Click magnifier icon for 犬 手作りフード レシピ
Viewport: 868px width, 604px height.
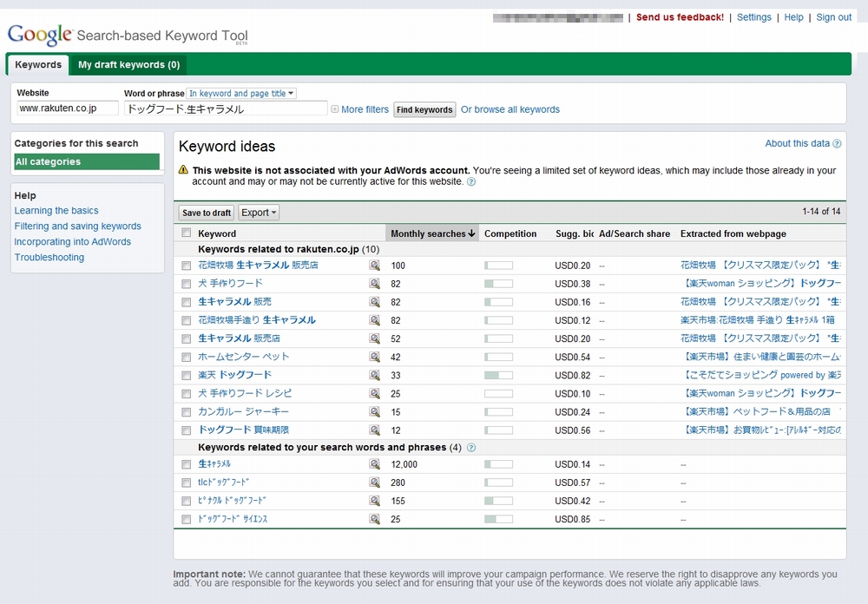[x=375, y=394]
